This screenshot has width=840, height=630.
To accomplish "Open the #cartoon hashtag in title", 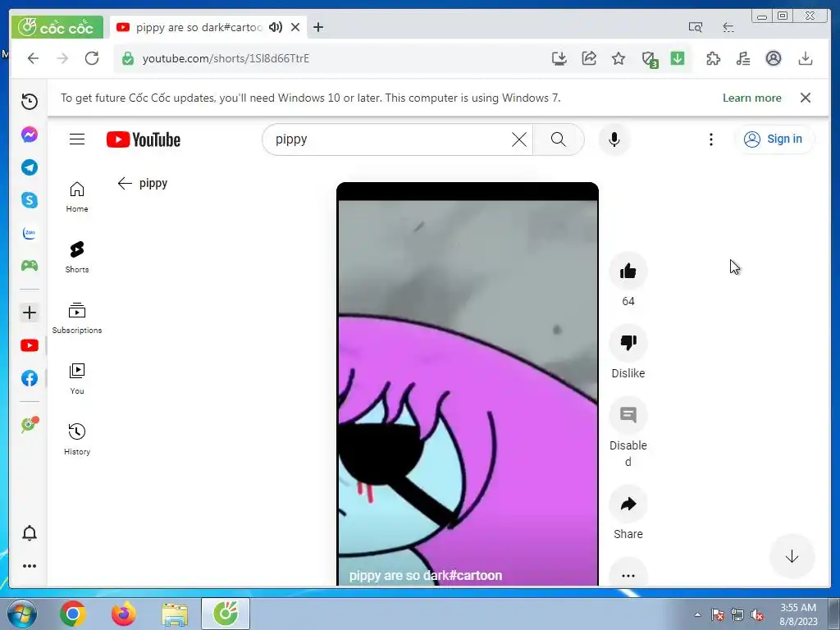I will (475, 575).
